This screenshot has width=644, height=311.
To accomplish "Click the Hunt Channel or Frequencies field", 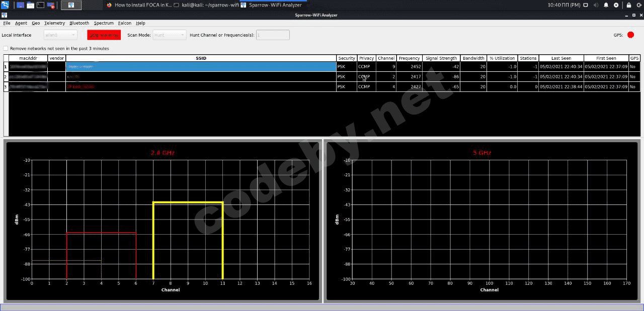I will coord(273,35).
